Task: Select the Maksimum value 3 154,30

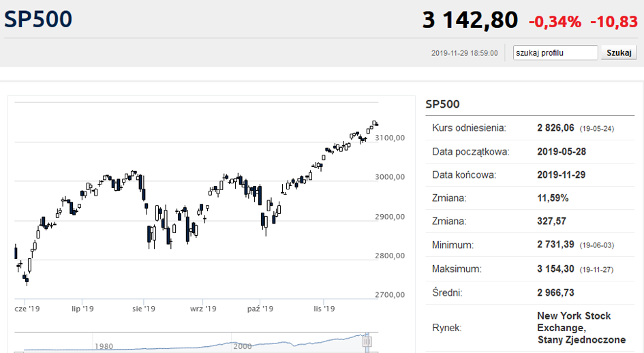Action: 557,269
